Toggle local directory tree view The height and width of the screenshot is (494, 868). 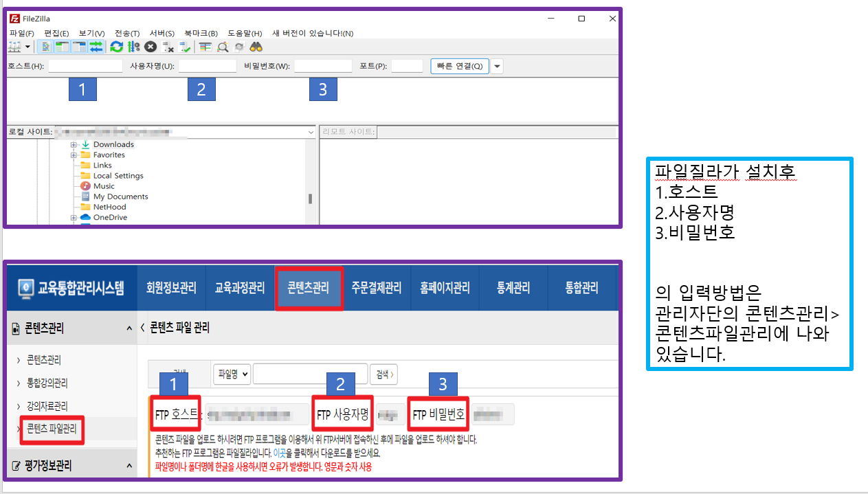click(x=63, y=47)
